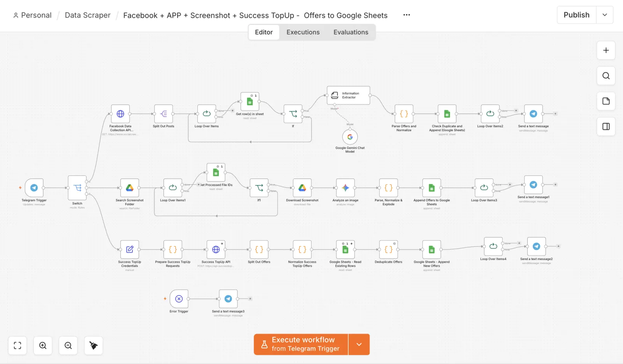Zoom out of the canvas
Image resolution: width=623 pixels, height=364 pixels.
click(68, 345)
